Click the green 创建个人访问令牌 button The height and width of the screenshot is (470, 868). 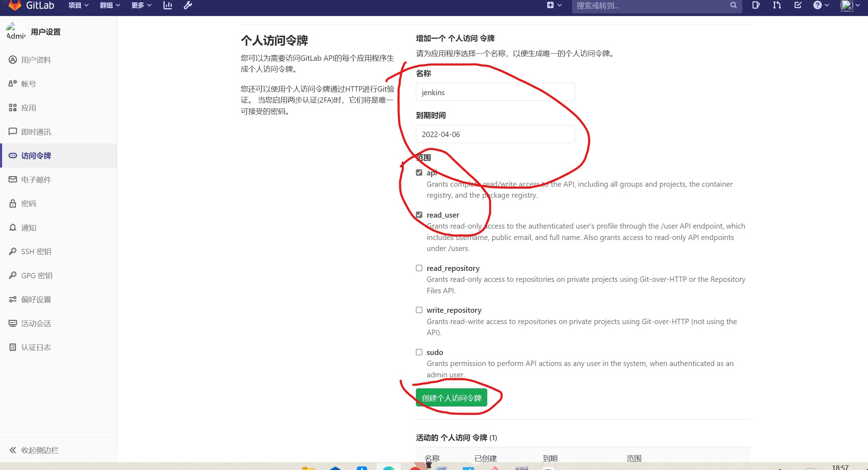[x=451, y=398]
